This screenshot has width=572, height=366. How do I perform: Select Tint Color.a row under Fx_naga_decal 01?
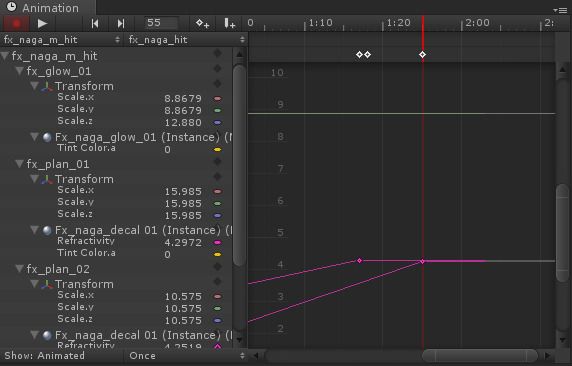tap(116, 254)
